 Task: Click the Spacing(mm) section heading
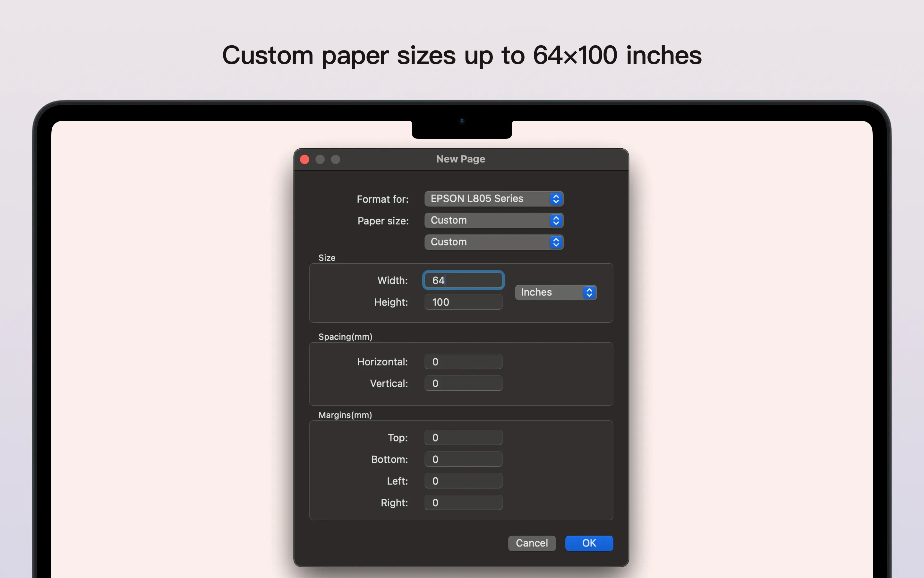tap(345, 337)
